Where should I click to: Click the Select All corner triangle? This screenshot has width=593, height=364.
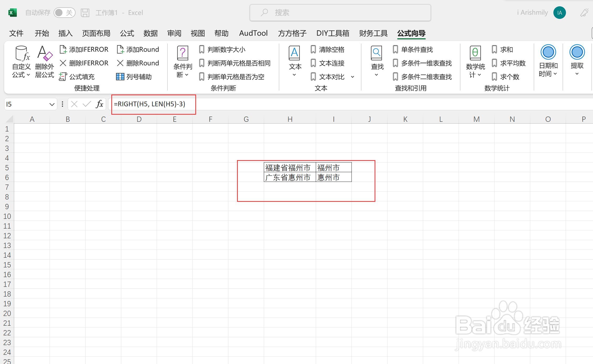[x=9, y=119]
